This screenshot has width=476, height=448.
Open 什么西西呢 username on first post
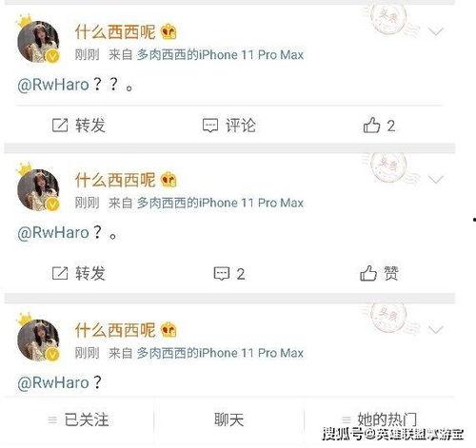(x=115, y=32)
